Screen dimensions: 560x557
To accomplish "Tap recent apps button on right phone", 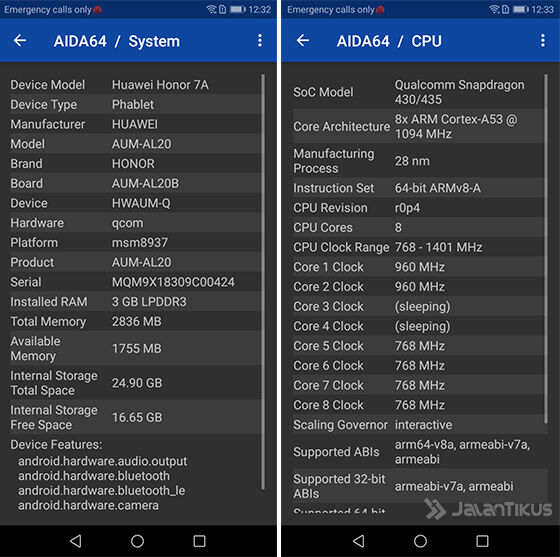I will (482, 541).
